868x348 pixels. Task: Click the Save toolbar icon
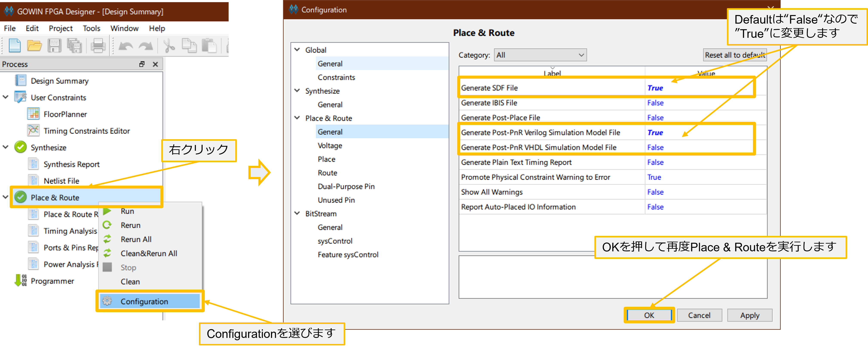point(54,46)
